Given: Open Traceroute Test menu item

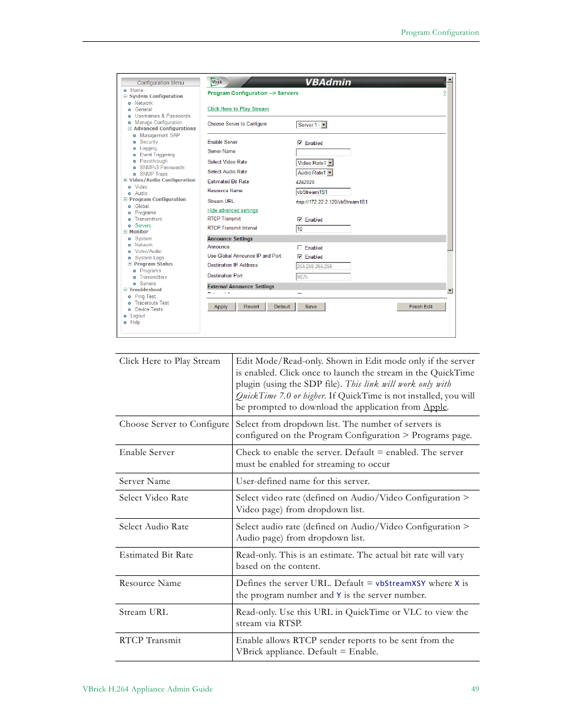Looking at the screenshot, I should pyautogui.click(x=151, y=303).
